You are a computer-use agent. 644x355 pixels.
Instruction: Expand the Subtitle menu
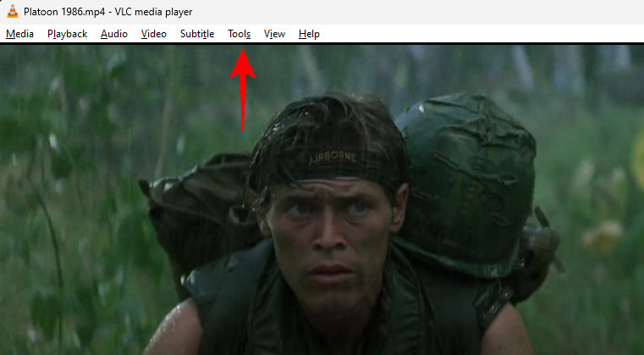[x=197, y=34]
